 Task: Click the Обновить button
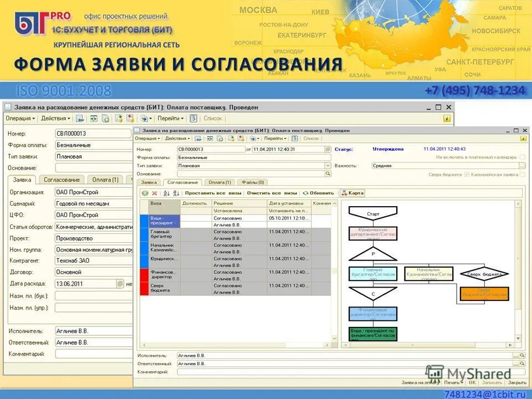(319, 193)
